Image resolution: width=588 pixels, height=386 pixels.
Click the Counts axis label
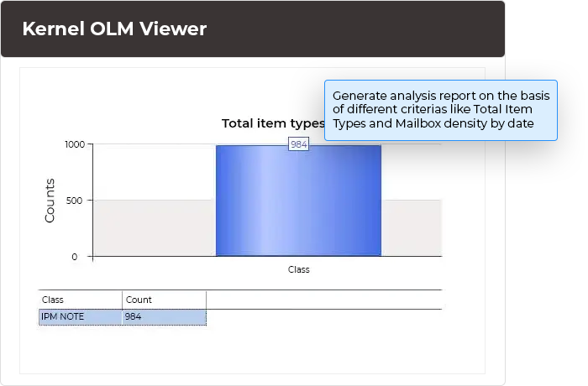[x=50, y=201]
